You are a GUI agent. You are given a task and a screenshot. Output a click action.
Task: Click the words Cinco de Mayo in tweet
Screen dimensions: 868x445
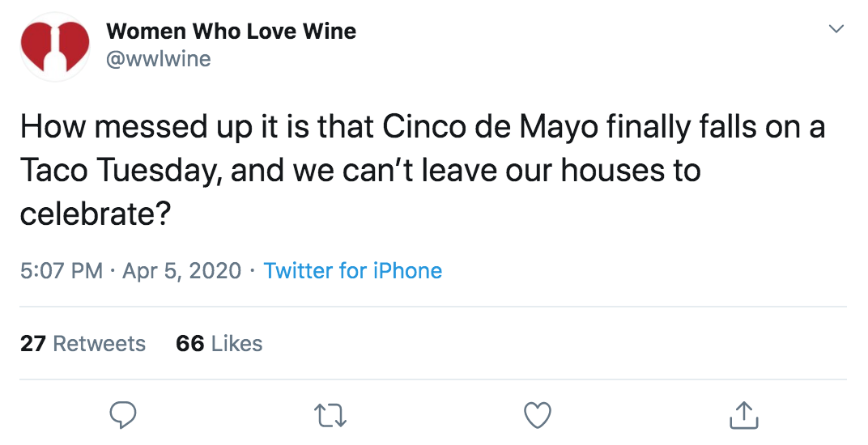coord(491,127)
